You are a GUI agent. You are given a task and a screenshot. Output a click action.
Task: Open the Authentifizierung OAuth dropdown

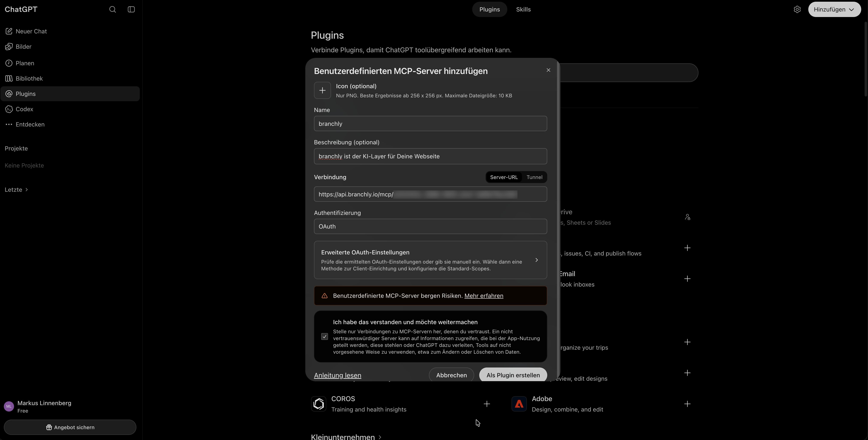[430, 227]
